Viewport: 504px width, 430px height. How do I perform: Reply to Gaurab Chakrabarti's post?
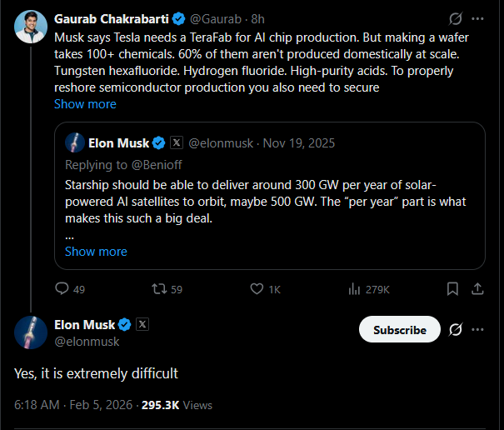(x=62, y=289)
